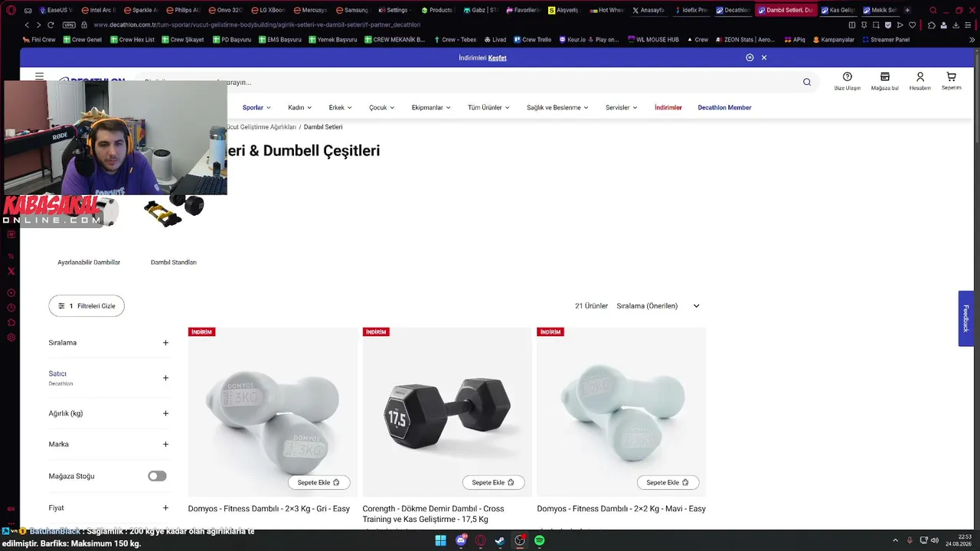The image size is (980, 551).
Task: Reload the page with refresh icon
Action: point(51,24)
